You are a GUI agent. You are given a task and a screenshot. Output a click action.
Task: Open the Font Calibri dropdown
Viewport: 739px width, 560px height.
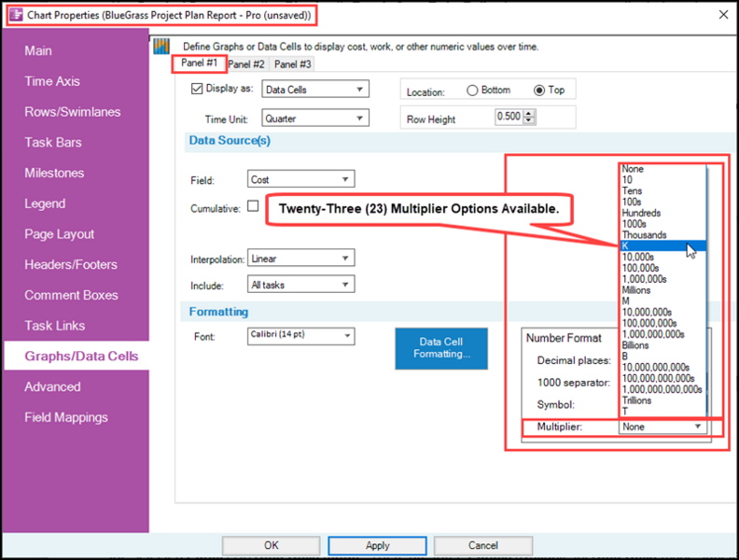tap(300, 336)
